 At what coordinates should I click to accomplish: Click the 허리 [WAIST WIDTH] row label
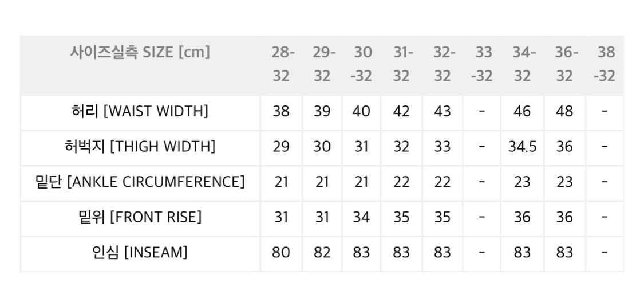tap(140, 111)
